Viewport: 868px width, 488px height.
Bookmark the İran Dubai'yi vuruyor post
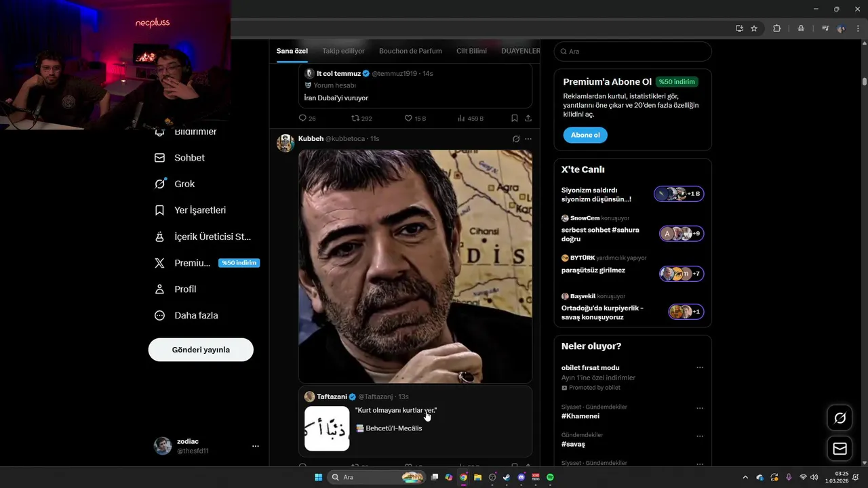tap(514, 118)
